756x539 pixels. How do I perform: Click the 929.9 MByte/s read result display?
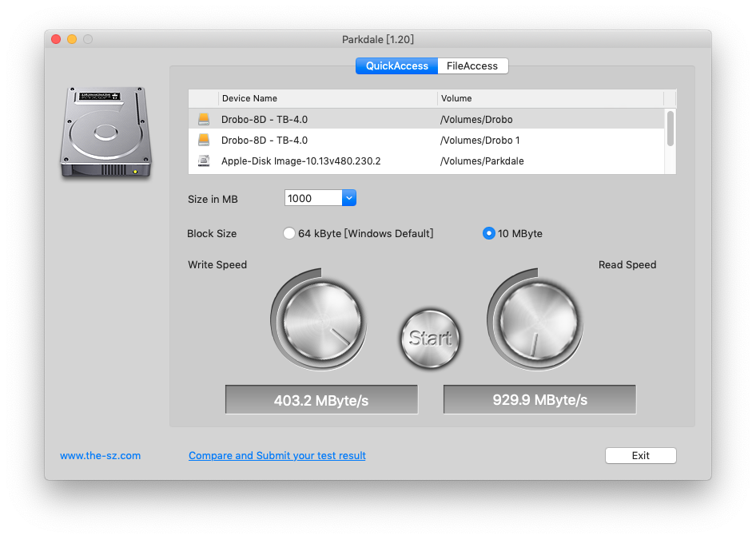click(x=540, y=400)
